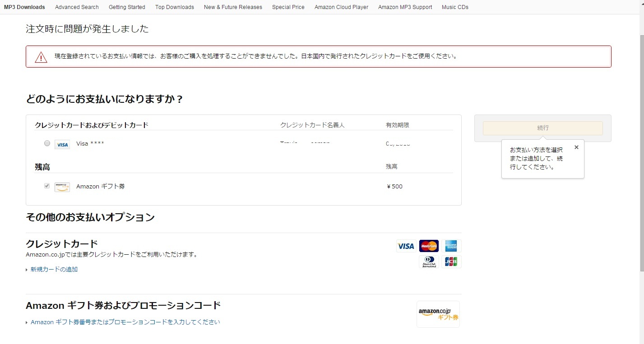Viewport: 644px width, 344px height.
Task: Click the VISA logo in accepted cards
Action: [406, 246]
